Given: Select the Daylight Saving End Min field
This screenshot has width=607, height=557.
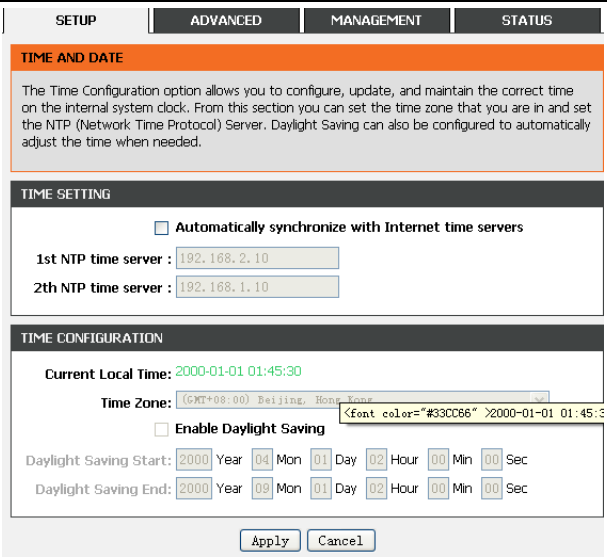Looking at the screenshot, I should (438, 488).
